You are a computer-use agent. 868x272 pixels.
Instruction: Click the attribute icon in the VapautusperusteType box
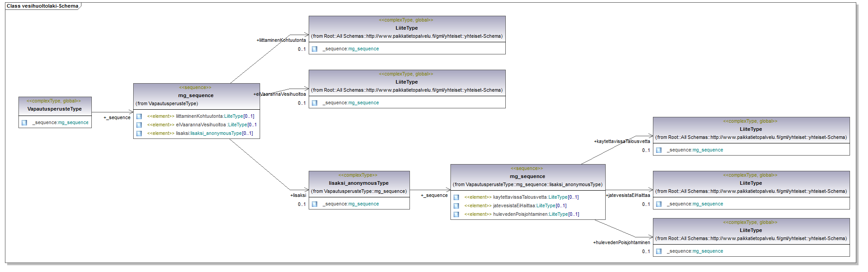[x=24, y=123]
